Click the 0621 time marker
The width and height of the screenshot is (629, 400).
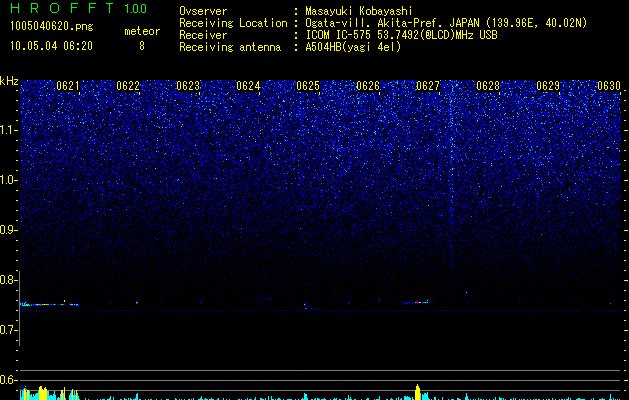point(67,85)
